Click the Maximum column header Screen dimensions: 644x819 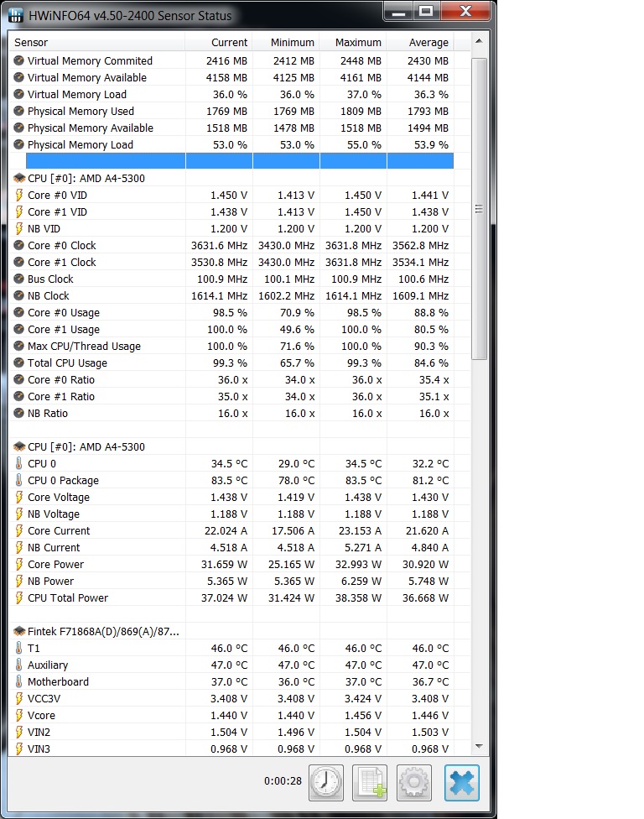353,42
